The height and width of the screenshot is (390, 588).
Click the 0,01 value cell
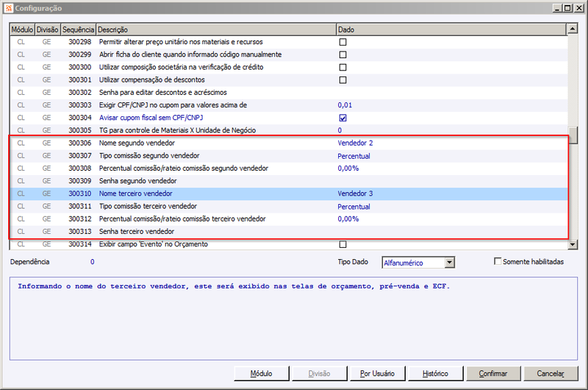pos(345,105)
